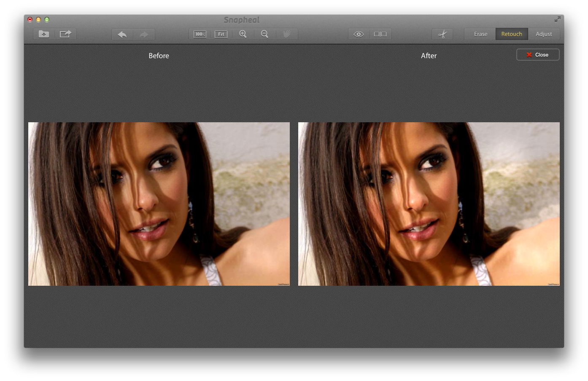Open the Adjust tab
This screenshot has width=588, height=381.
click(x=544, y=34)
